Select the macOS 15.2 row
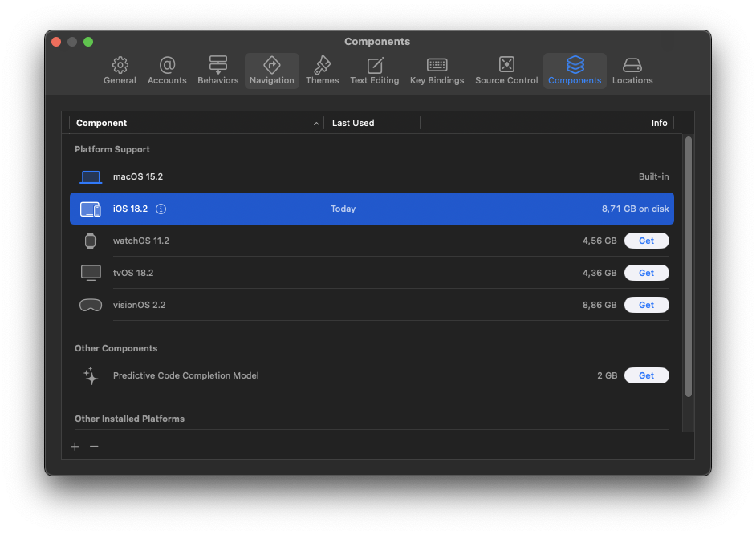The height and width of the screenshot is (535, 756). (372, 177)
